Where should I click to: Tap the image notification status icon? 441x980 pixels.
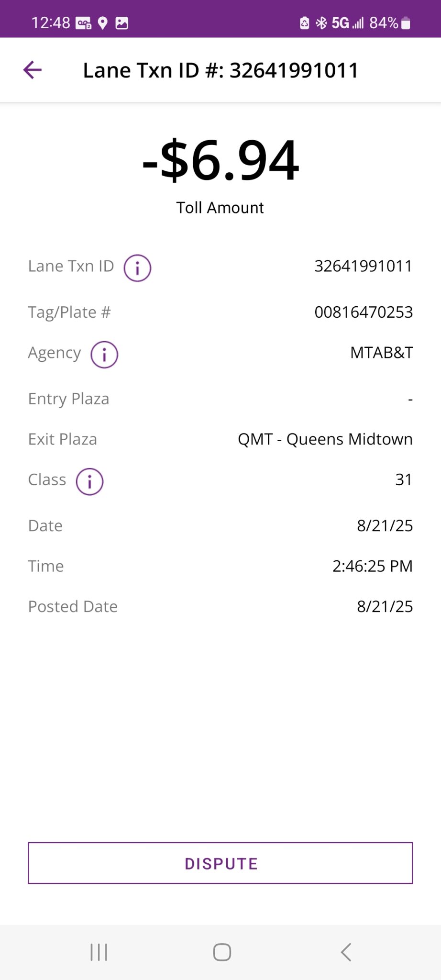click(x=122, y=23)
